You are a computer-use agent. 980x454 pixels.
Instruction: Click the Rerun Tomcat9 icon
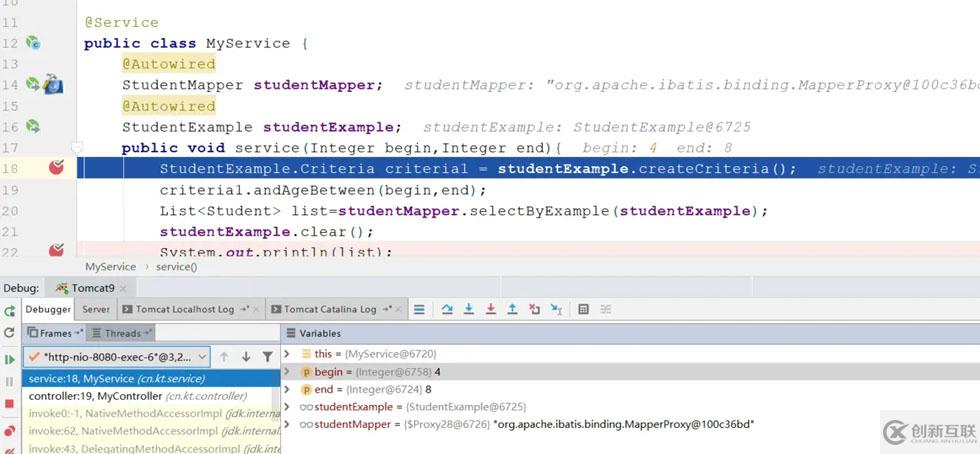point(9,311)
